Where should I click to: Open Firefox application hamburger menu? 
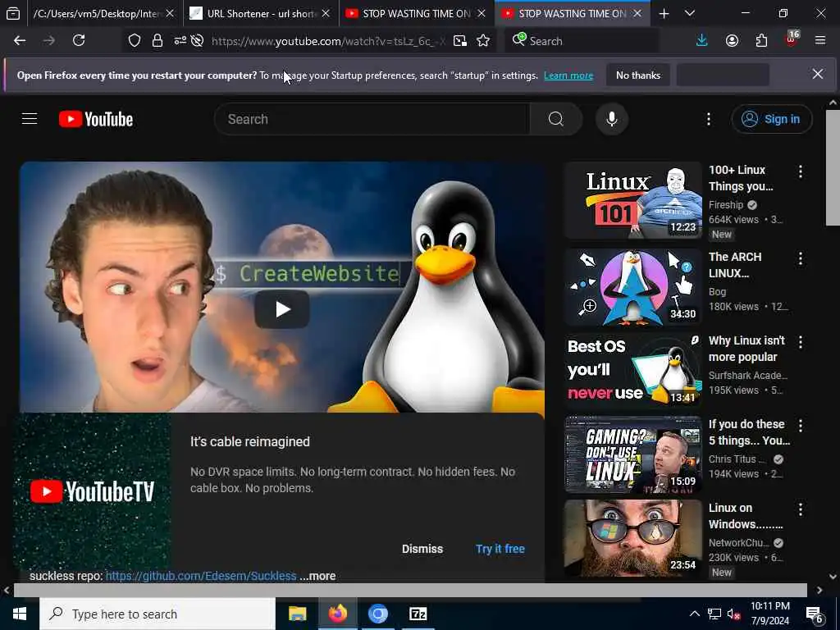tap(820, 41)
